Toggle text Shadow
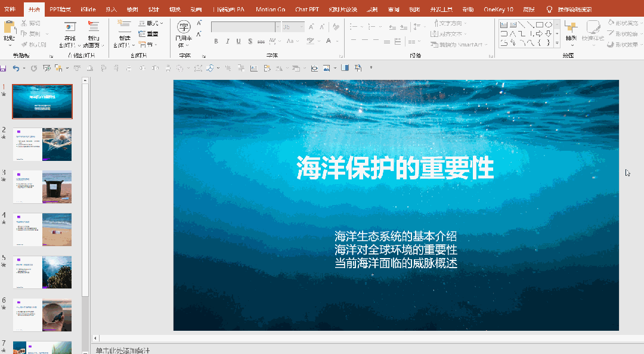Screen dimensions: 644x354 pos(250,41)
